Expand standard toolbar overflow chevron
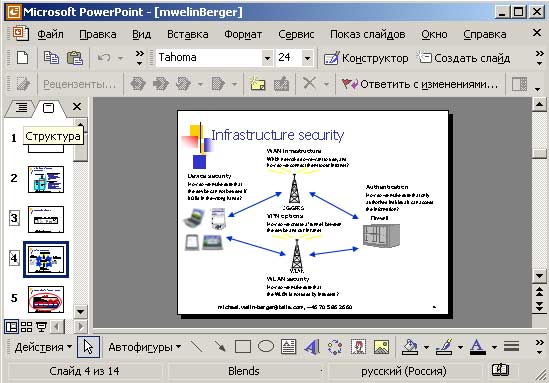 [139, 58]
